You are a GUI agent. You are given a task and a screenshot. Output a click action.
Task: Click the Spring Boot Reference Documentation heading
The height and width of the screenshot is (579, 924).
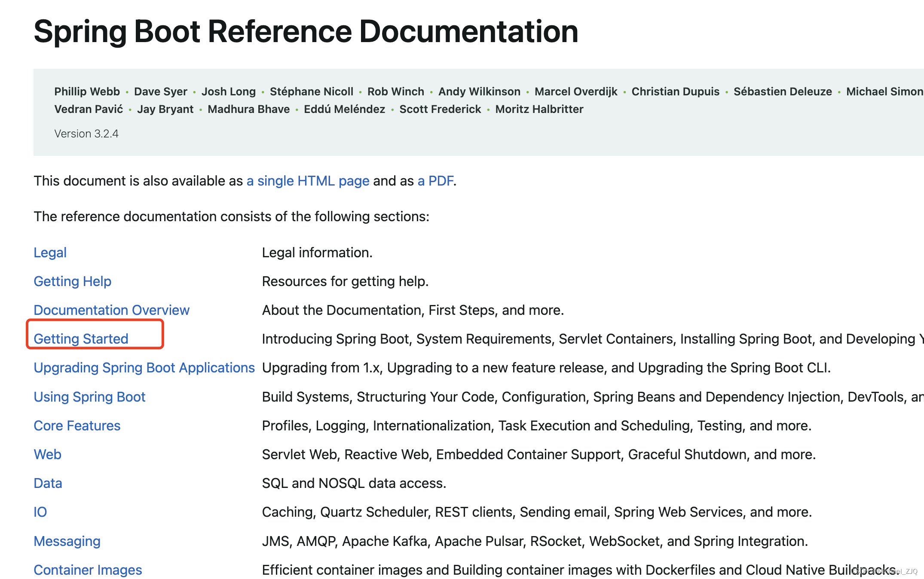pos(306,31)
